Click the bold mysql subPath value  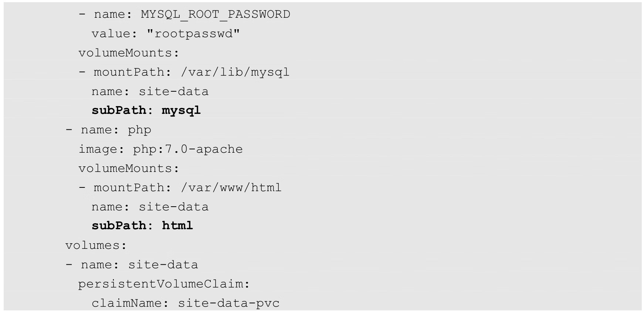181,111
